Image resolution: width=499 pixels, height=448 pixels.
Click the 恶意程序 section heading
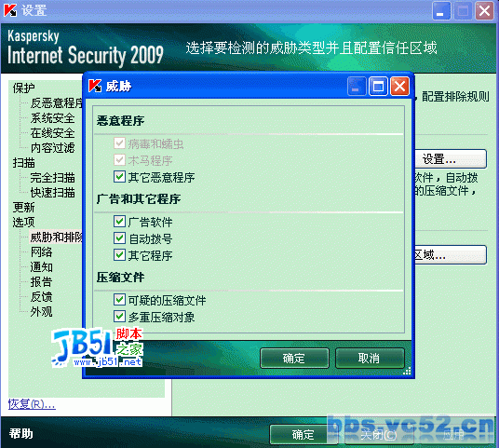click(121, 121)
